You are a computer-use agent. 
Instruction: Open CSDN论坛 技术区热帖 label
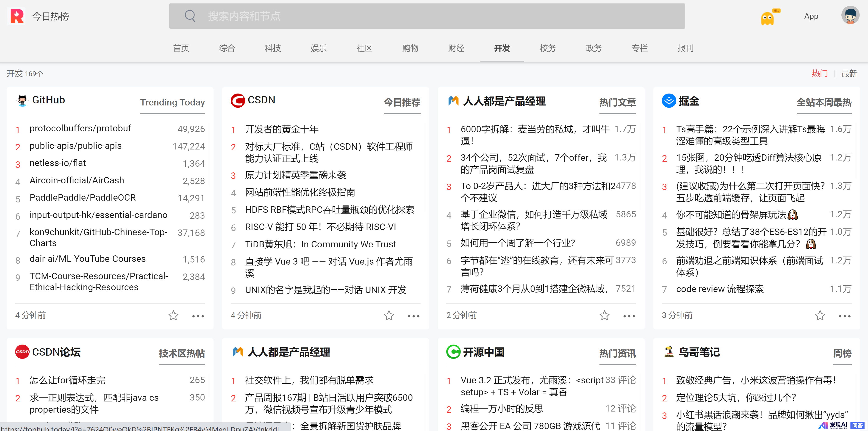pos(182,353)
